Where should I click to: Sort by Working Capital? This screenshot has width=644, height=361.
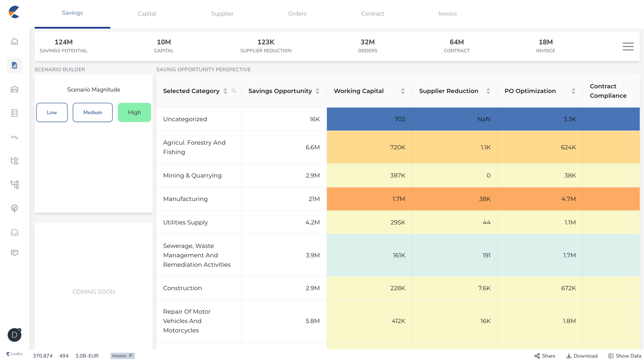403,91
